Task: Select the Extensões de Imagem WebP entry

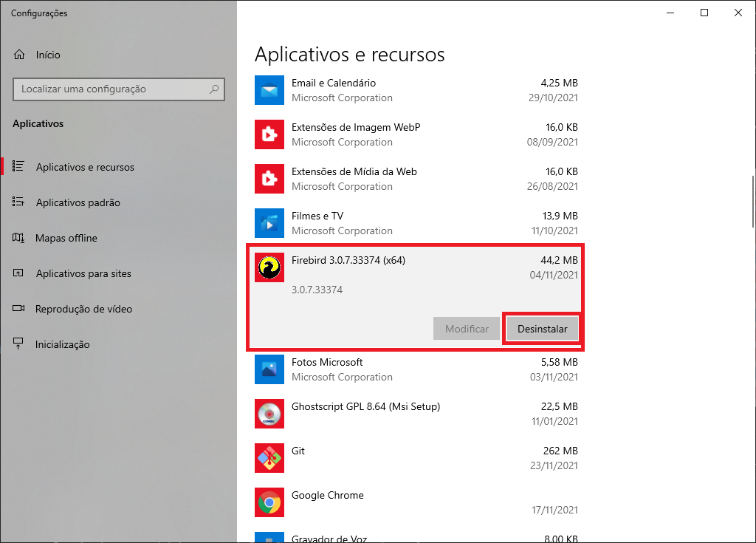Action: coord(416,134)
